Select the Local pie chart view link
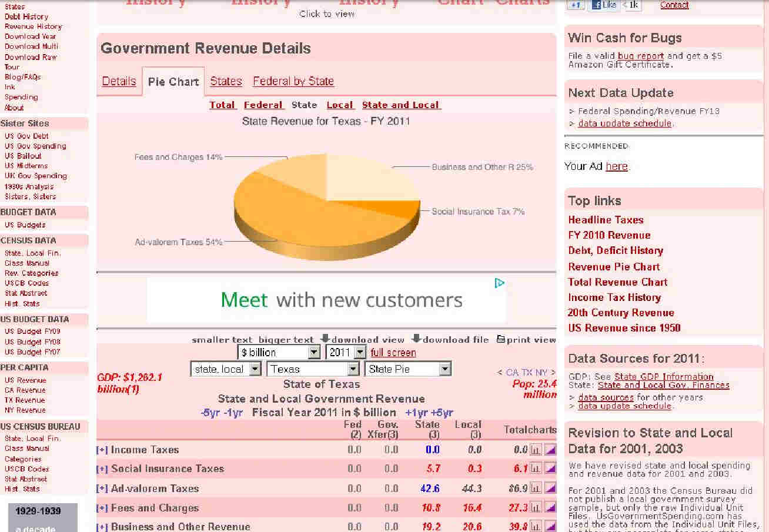Image resolution: width=769 pixels, height=532 pixels. pyautogui.click(x=340, y=105)
